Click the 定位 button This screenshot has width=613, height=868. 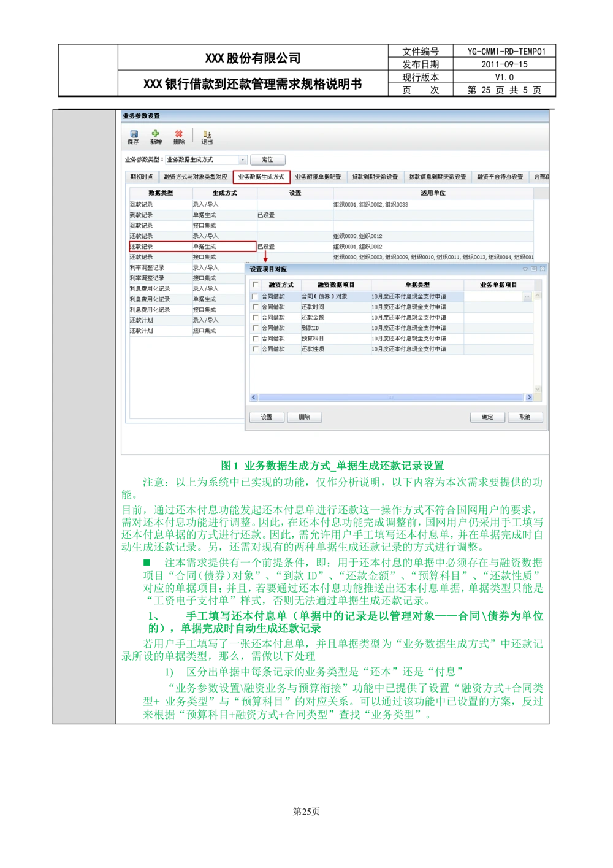[268, 160]
